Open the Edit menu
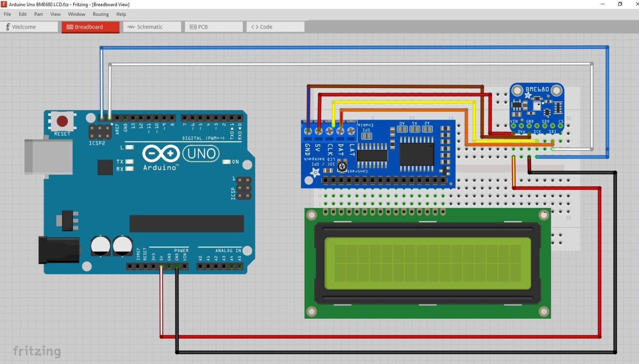This screenshot has width=639, height=364. click(22, 14)
